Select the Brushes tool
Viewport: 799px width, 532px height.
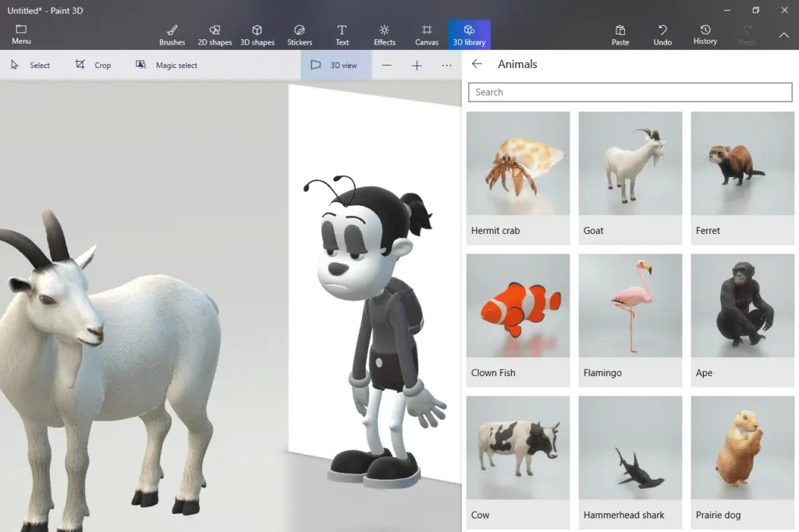(172, 35)
